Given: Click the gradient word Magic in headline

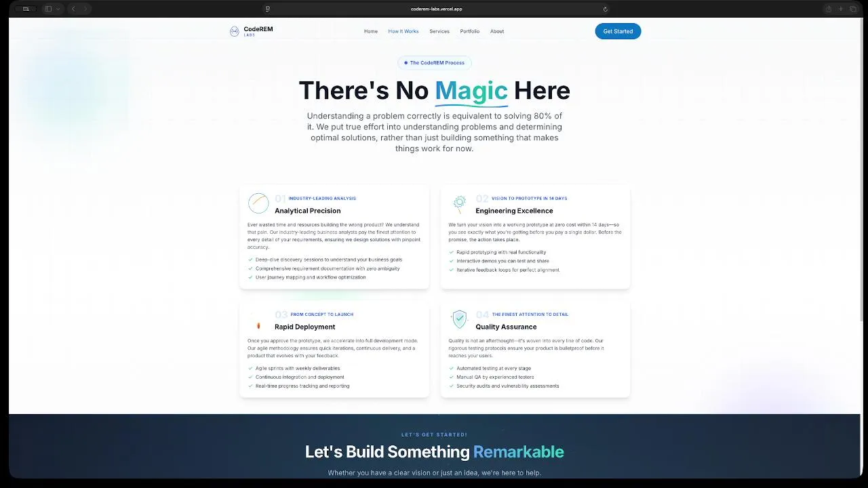Looking at the screenshot, I should pyautogui.click(x=471, y=91).
